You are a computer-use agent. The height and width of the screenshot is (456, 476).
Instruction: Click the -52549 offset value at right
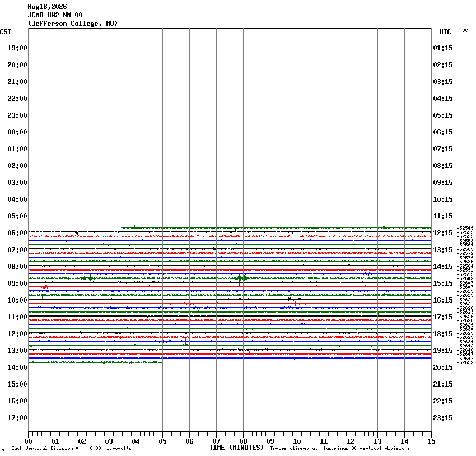[x=465, y=228]
